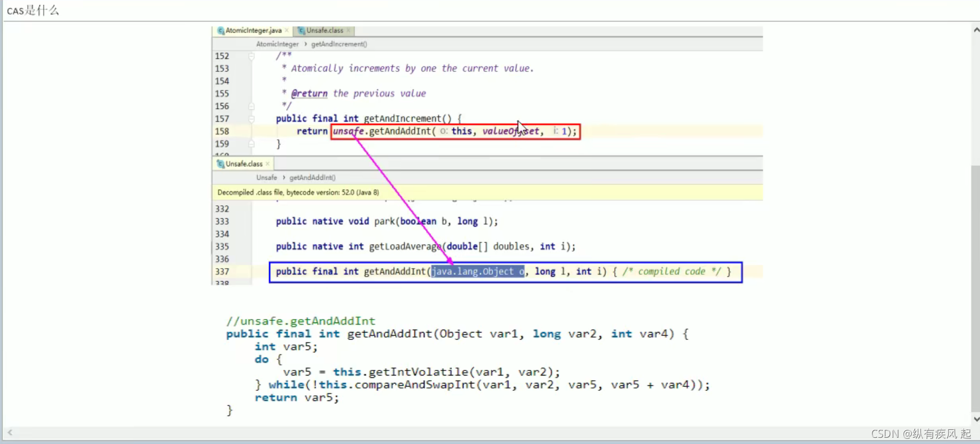Click the 'return var5;' statement
This screenshot has height=444, width=980.
click(297, 398)
